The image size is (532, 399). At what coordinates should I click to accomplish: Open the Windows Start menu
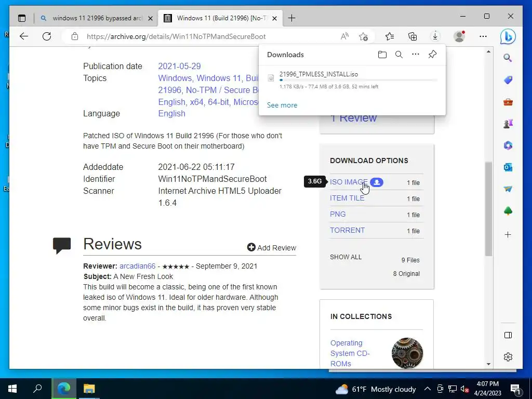pyautogui.click(x=12, y=389)
